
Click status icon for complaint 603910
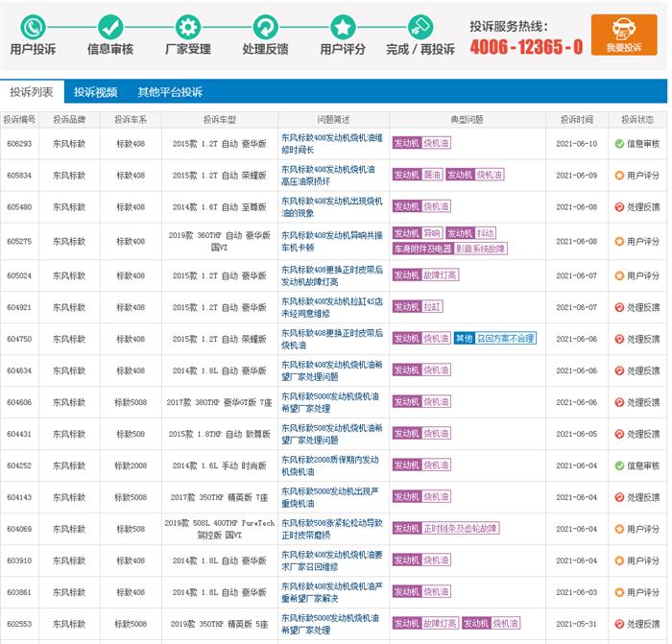tap(619, 561)
